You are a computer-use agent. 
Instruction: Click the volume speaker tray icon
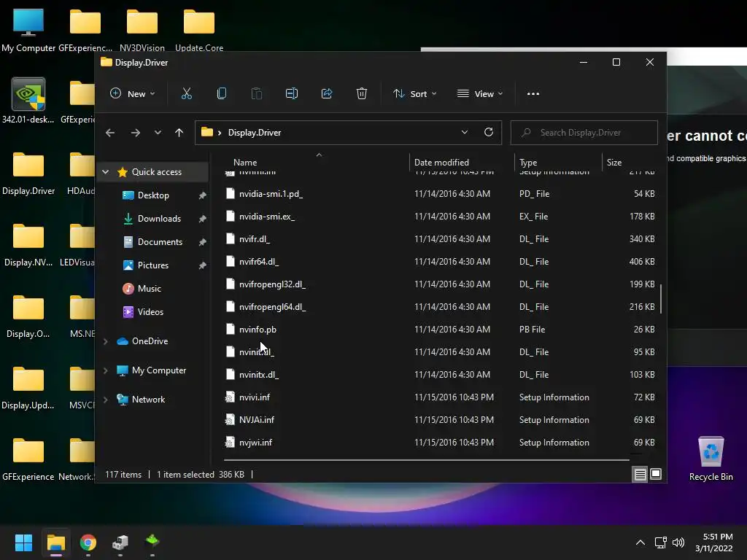[x=678, y=542]
